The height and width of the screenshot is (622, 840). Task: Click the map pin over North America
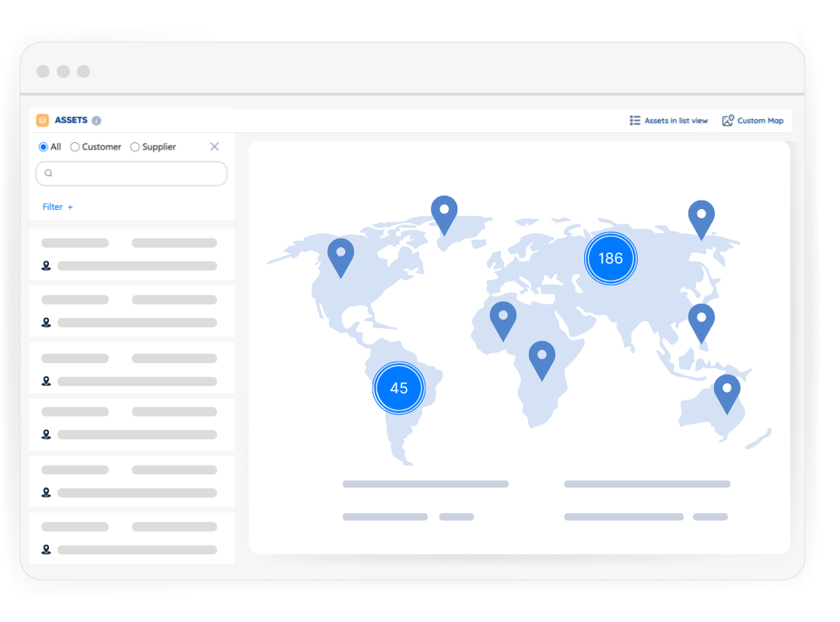[x=341, y=258]
